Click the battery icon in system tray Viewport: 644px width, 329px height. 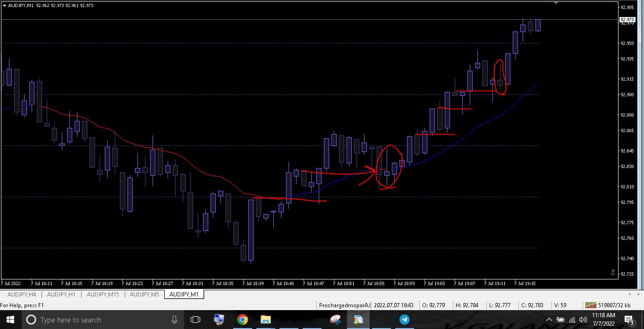[x=560, y=320]
